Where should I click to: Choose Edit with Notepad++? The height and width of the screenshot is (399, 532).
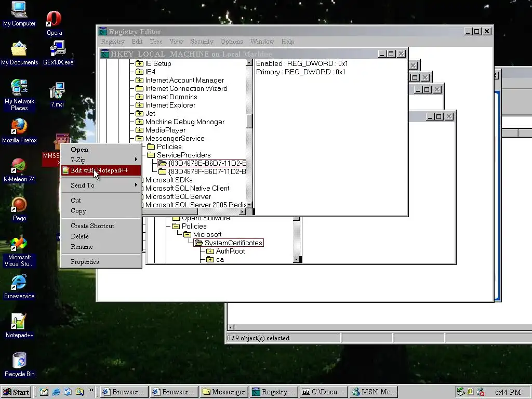click(x=101, y=170)
